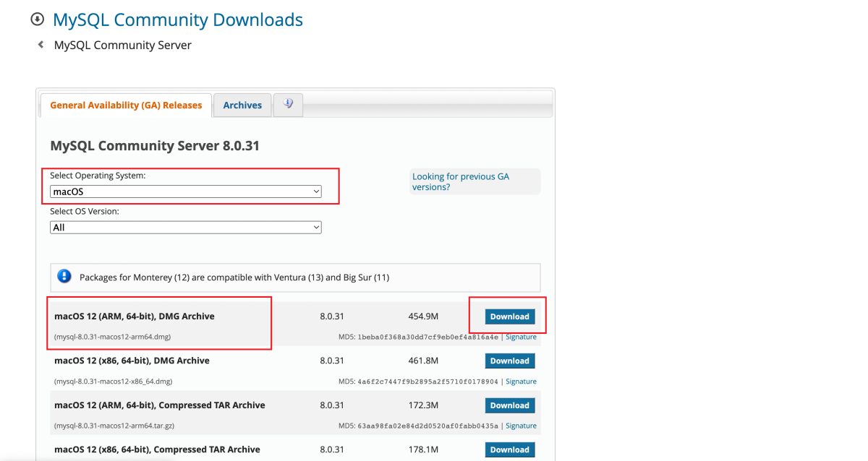Go back to MySQL Community Server
This screenshot has height=461, width=868.
[x=123, y=45]
